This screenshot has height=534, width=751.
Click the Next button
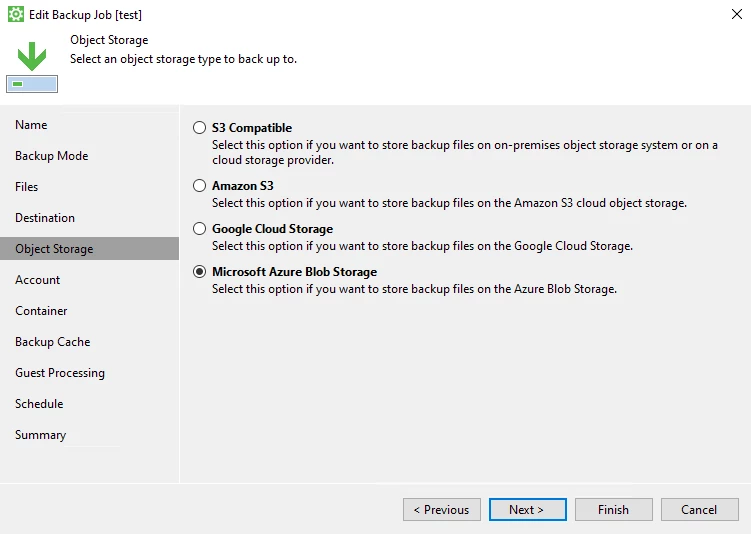tap(527, 510)
